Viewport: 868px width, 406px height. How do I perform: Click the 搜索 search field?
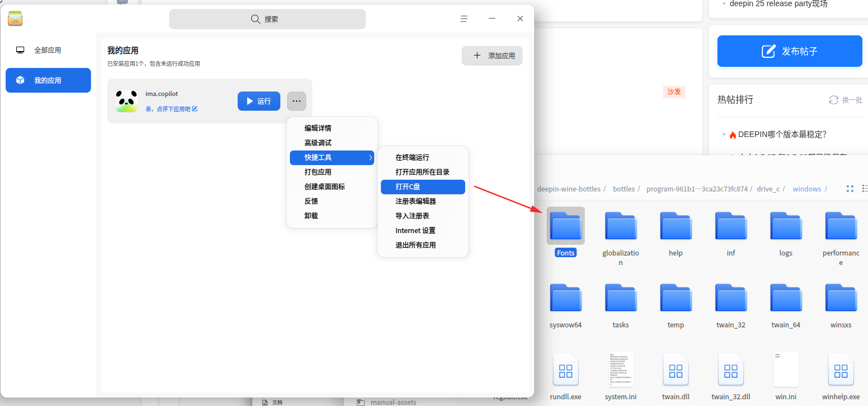pos(267,19)
